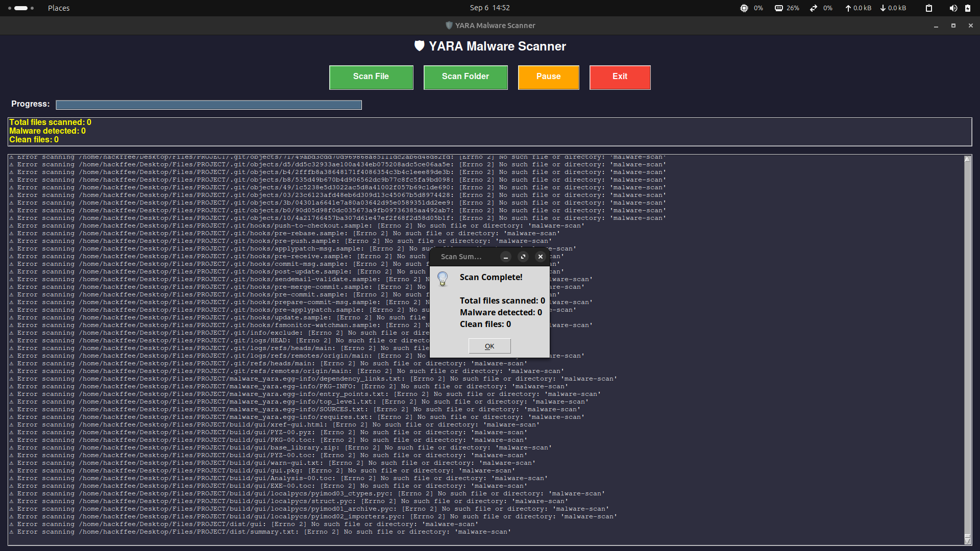Open the activities workspace indicator
The width and height of the screenshot is (980, 551).
21,8
